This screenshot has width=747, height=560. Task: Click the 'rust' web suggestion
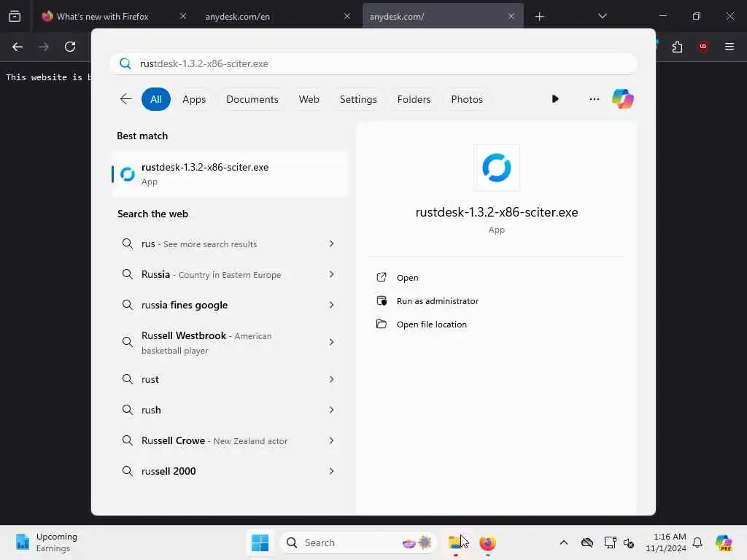tap(228, 379)
